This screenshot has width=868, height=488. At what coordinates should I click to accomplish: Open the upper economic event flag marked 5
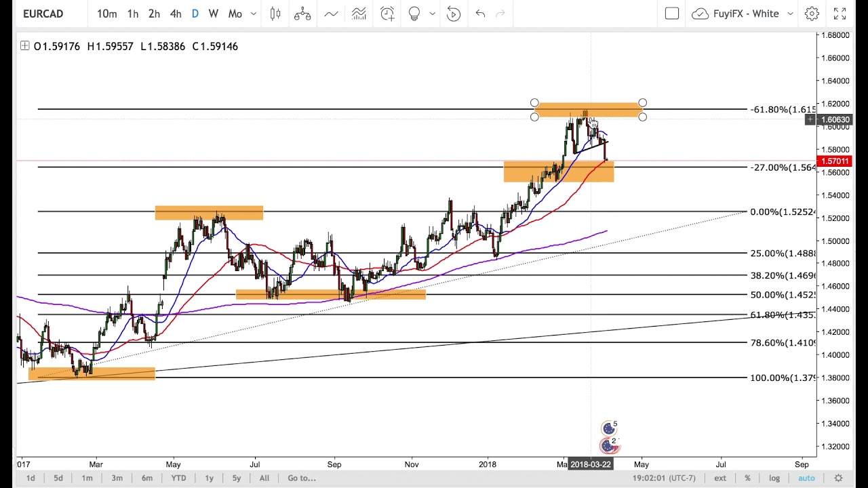coord(610,428)
